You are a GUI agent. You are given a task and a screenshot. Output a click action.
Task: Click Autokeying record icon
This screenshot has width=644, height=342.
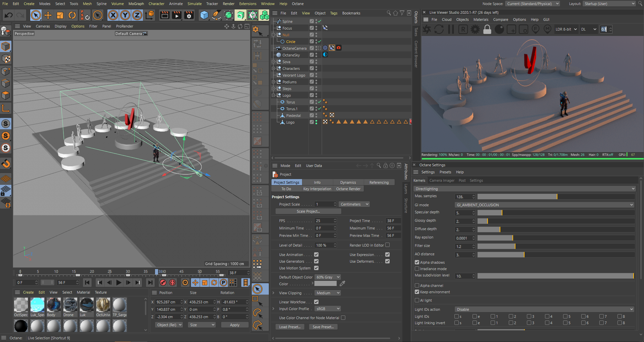[x=172, y=283]
